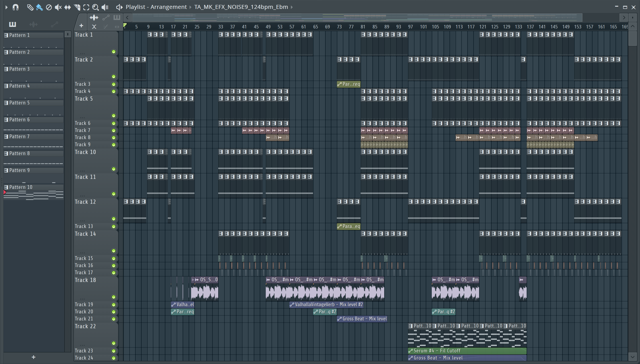
Task: Focus automation clips in playlist
Action: [106, 18]
